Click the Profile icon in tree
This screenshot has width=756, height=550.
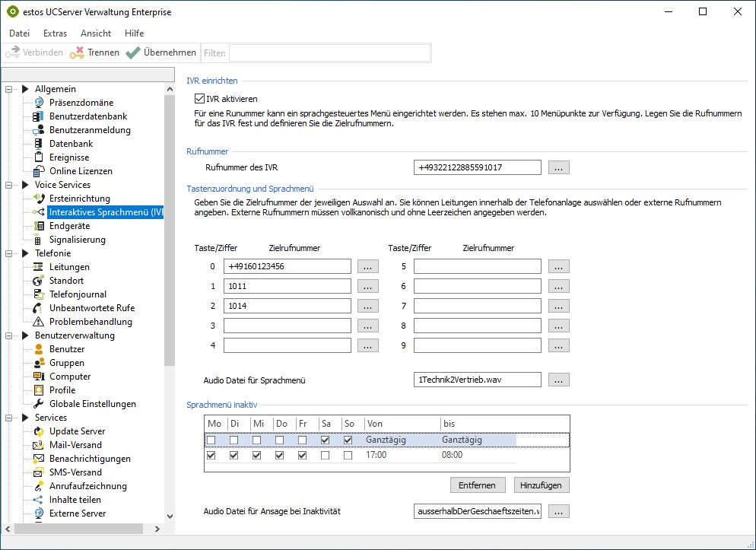pyautogui.click(x=39, y=390)
